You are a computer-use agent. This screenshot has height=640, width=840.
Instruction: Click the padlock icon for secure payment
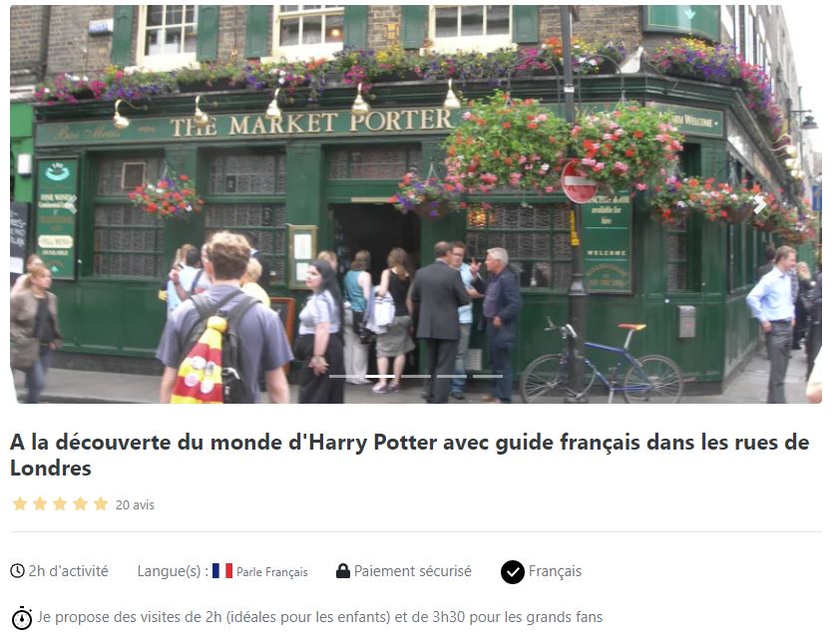click(x=343, y=571)
